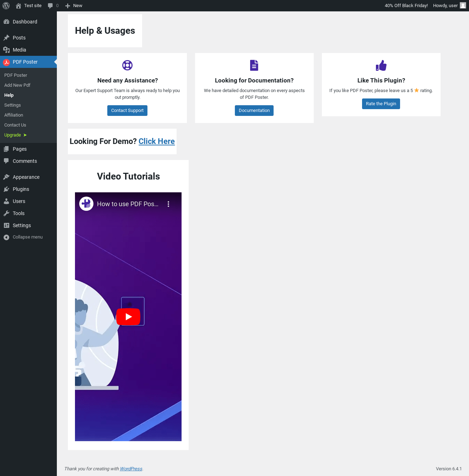Click the document icon above Documentation heading
The width and height of the screenshot is (469, 476).
pyautogui.click(x=254, y=65)
